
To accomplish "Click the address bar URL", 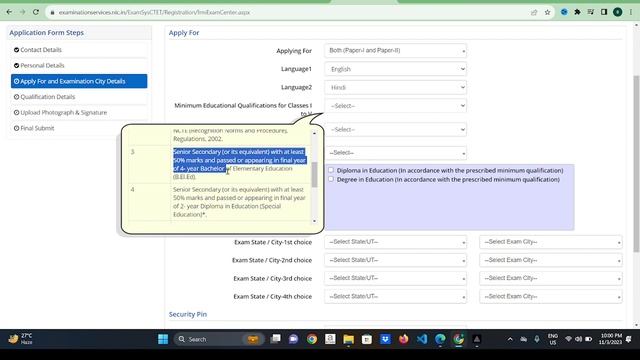I will (154, 12).
